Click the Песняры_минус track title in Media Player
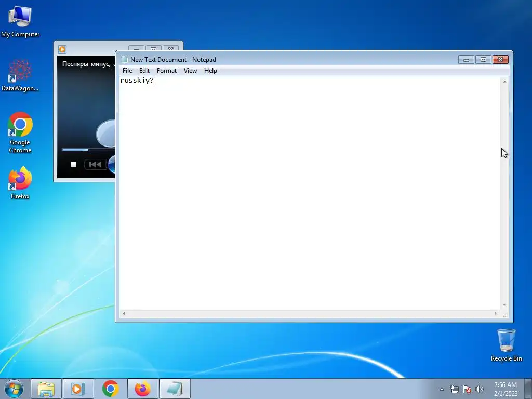This screenshot has height=399, width=532. 88,64
